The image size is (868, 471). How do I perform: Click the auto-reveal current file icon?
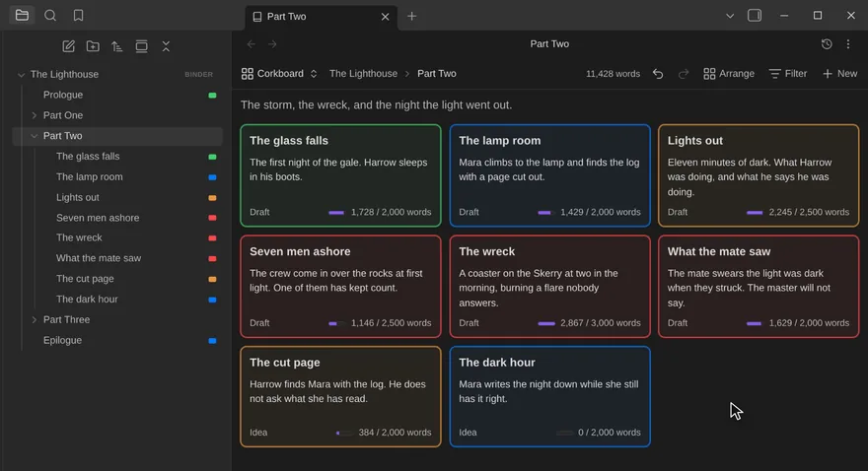[142, 46]
